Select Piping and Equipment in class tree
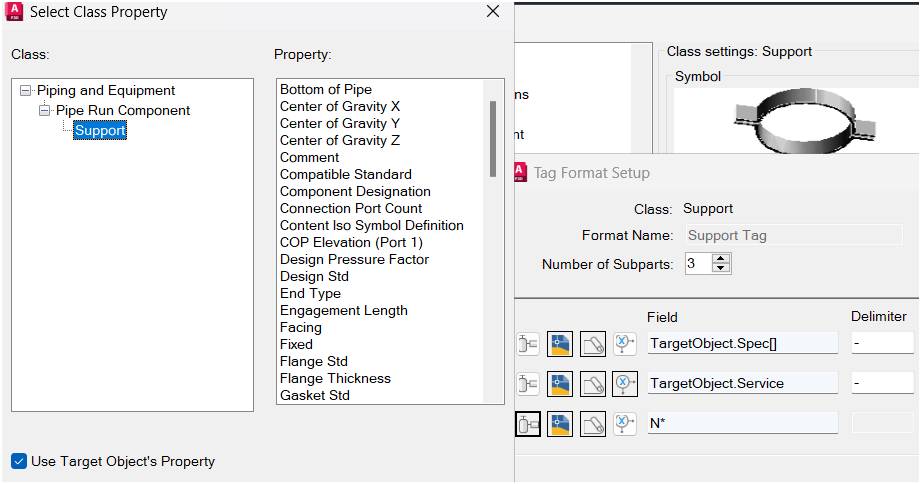Image resolution: width=921 pixels, height=484 pixels. pos(106,90)
